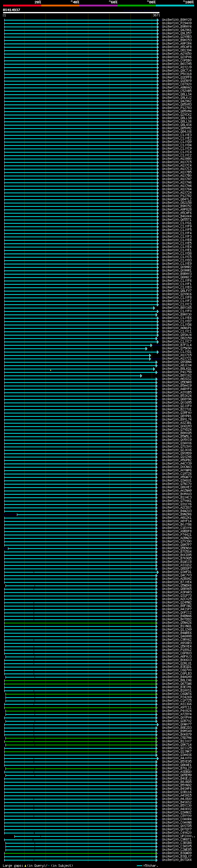Open hit UniRef100_B9HY29

point(177,20)
